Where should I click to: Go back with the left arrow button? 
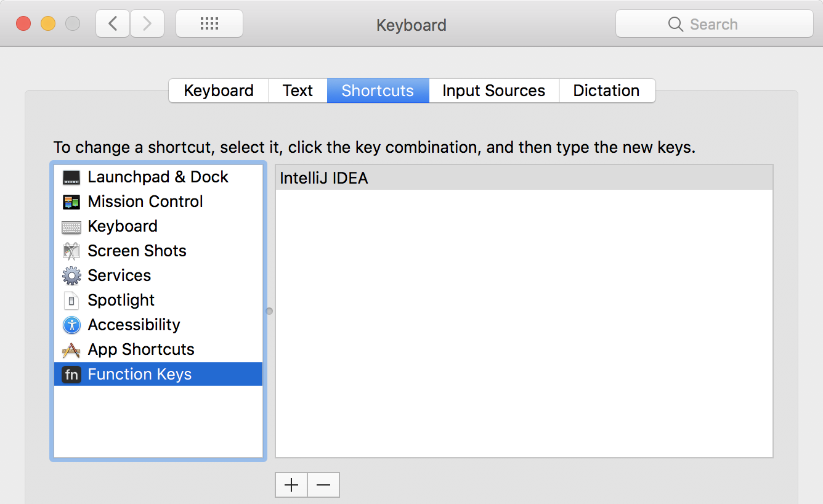[113, 24]
